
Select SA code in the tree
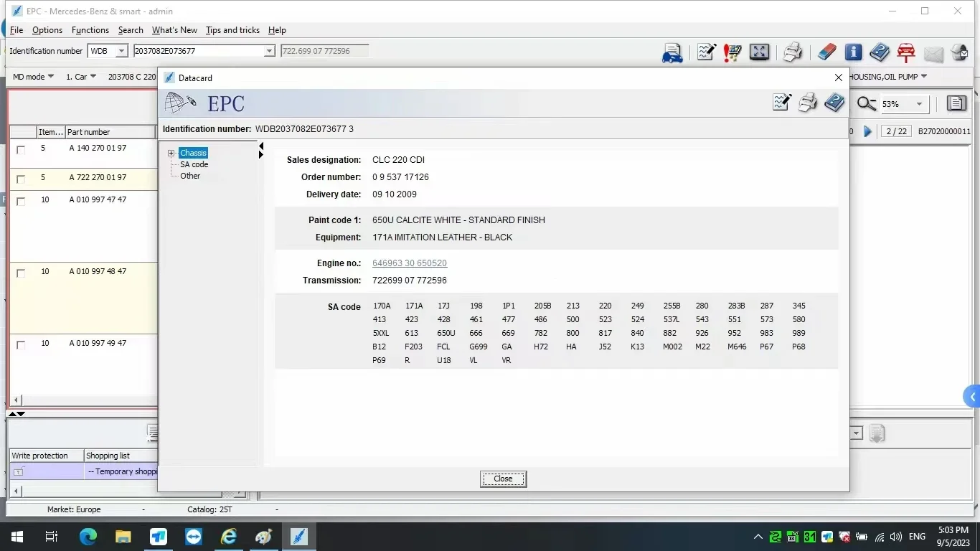194,164
